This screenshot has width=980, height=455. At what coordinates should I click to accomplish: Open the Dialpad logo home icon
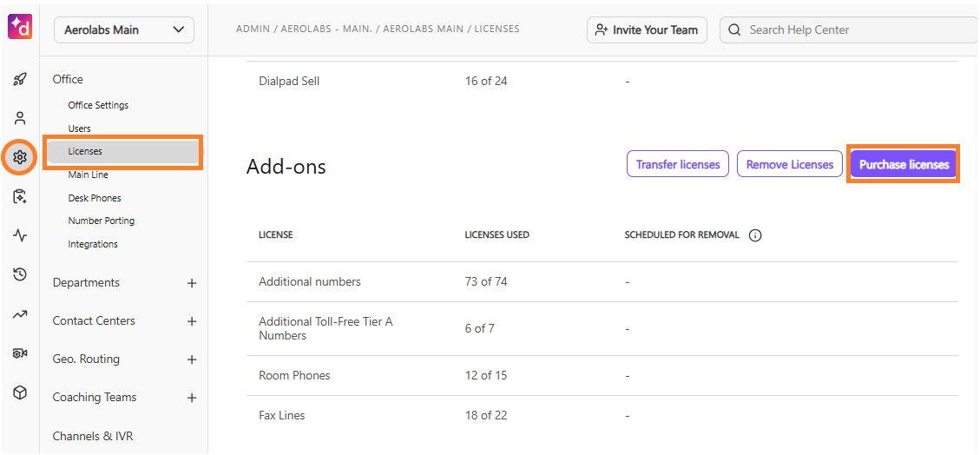[x=20, y=26]
